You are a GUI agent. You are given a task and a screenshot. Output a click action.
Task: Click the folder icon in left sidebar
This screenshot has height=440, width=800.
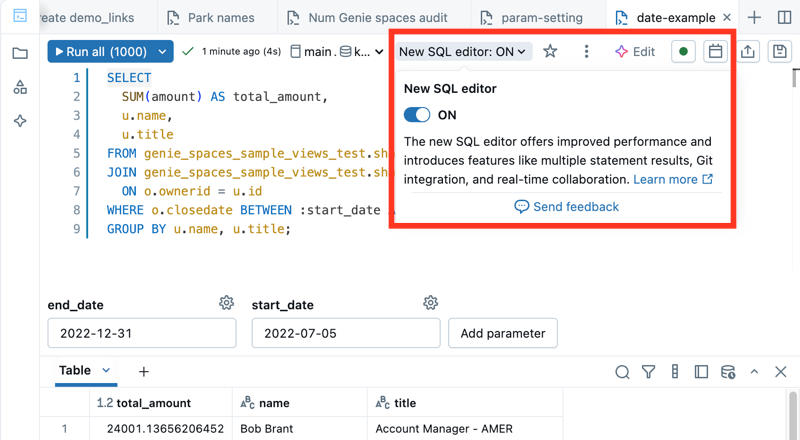tap(20, 53)
